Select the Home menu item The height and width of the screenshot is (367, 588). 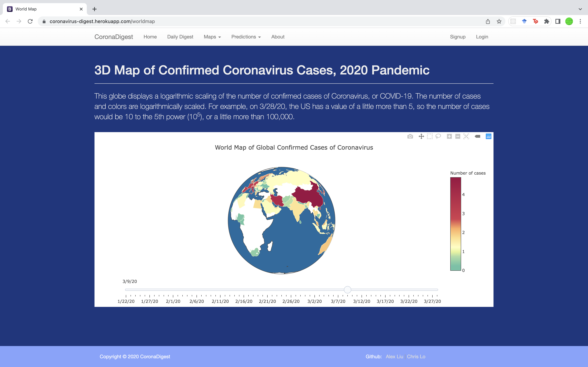[x=149, y=36]
